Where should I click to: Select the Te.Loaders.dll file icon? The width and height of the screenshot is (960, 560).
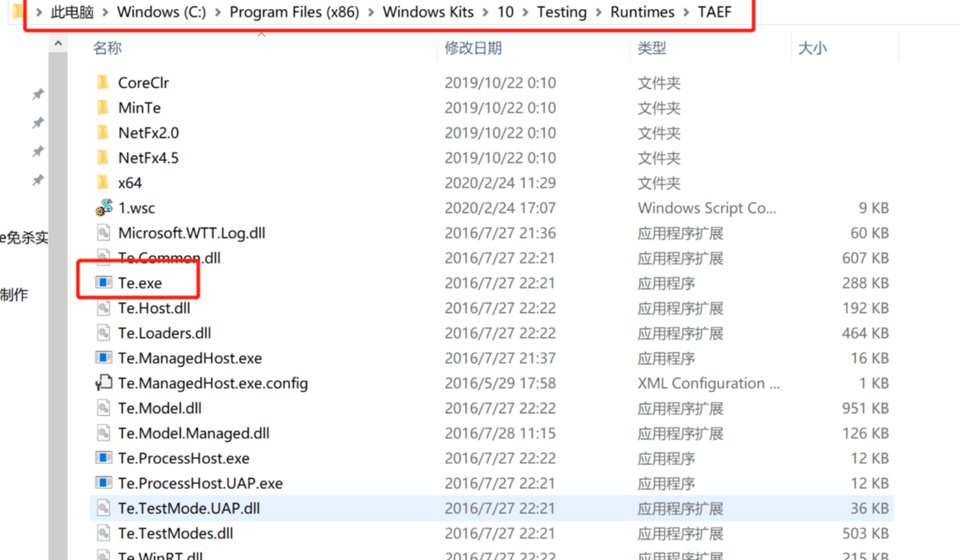(104, 333)
